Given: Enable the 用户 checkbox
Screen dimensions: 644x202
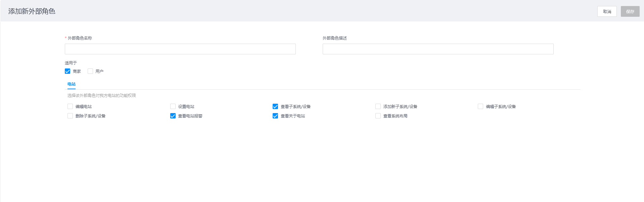Looking at the screenshot, I should point(90,71).
